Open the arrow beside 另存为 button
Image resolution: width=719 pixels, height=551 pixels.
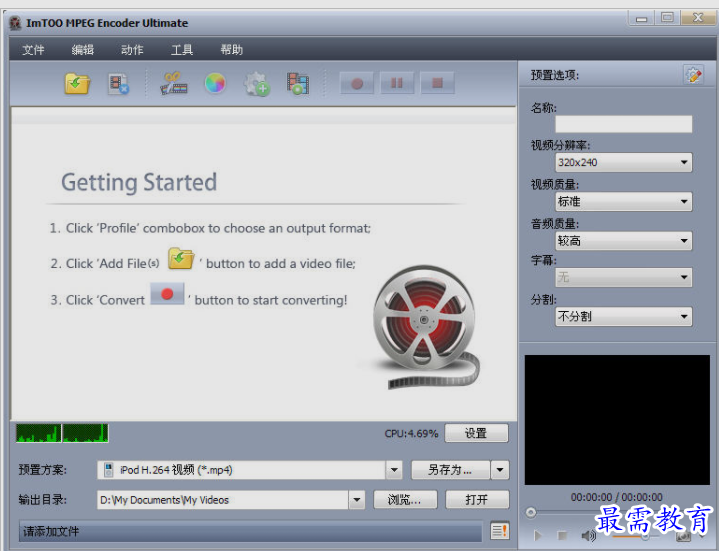coord(500,470)
